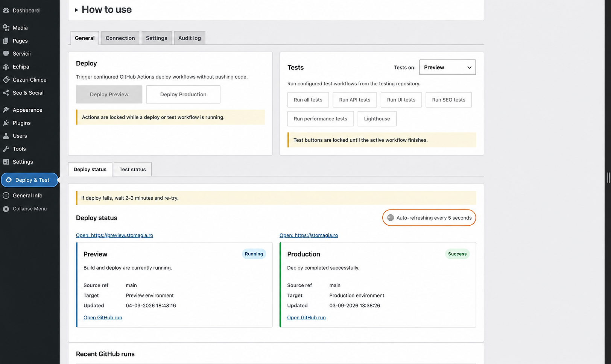Click the Deploy Production button
The image size is (611, 364).
[183, 94]
